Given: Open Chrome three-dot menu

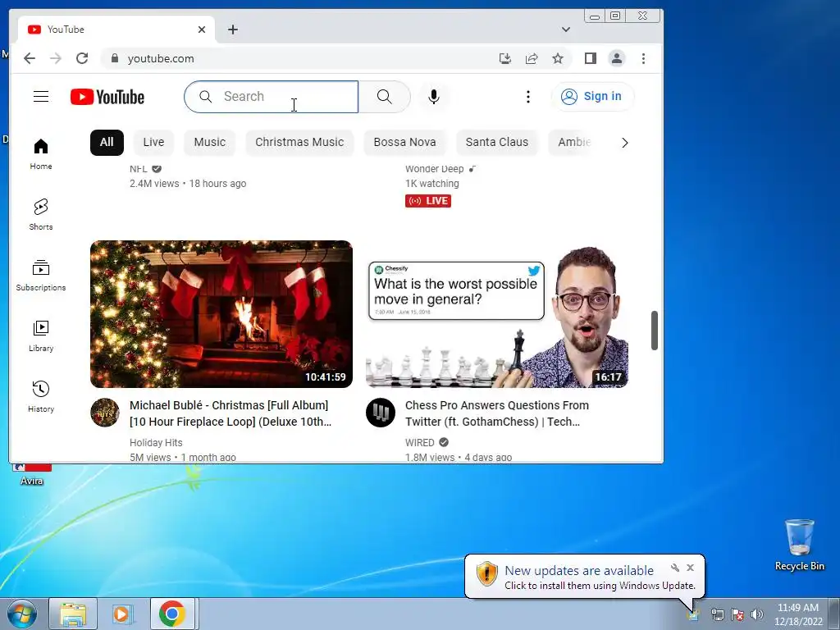Looking at the screenshot, I should [x=643, y=58].
